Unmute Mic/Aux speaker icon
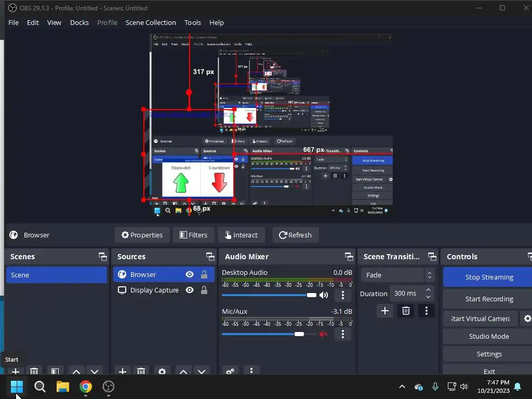Viewport: 532px width, 399px height. (x=323, y=334)
